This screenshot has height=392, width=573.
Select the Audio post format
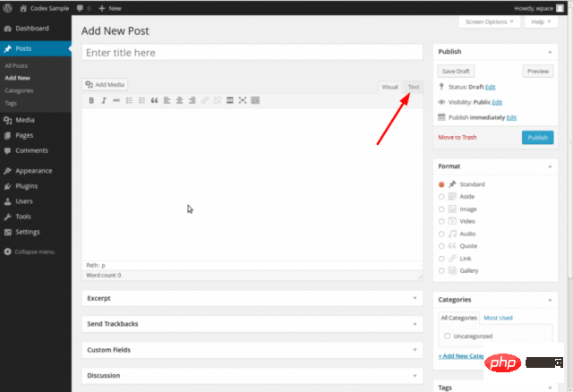[x=441, y=234]
